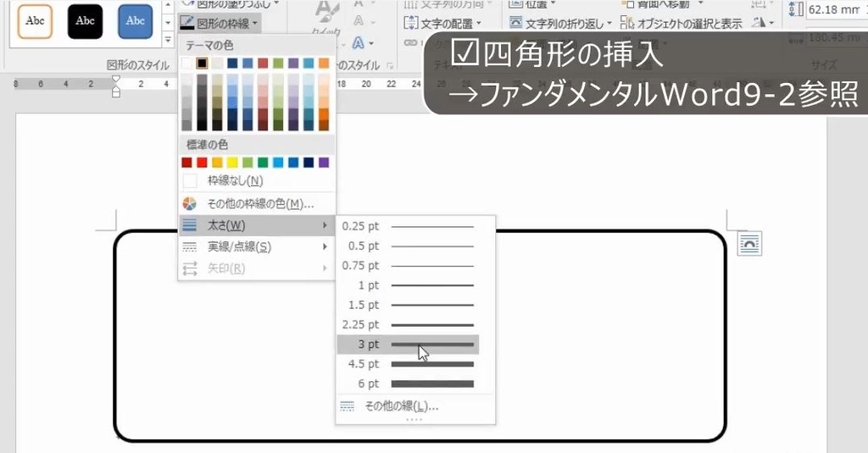Open その他の枠線の色(M) color dialog
The width and height of the screenshot is (868, 453).
click(x=257, y=203)
